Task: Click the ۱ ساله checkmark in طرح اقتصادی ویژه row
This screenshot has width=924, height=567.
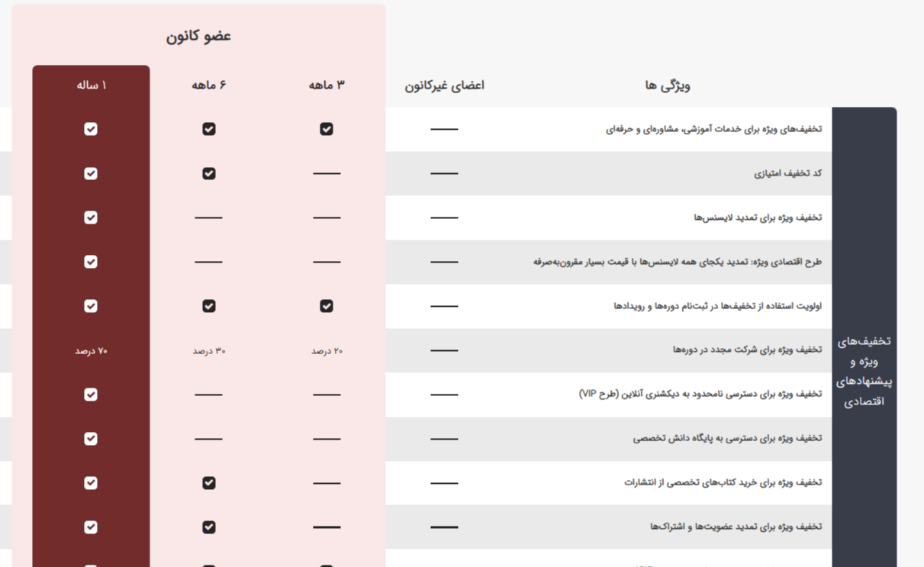Action: (x=91, y=262)
